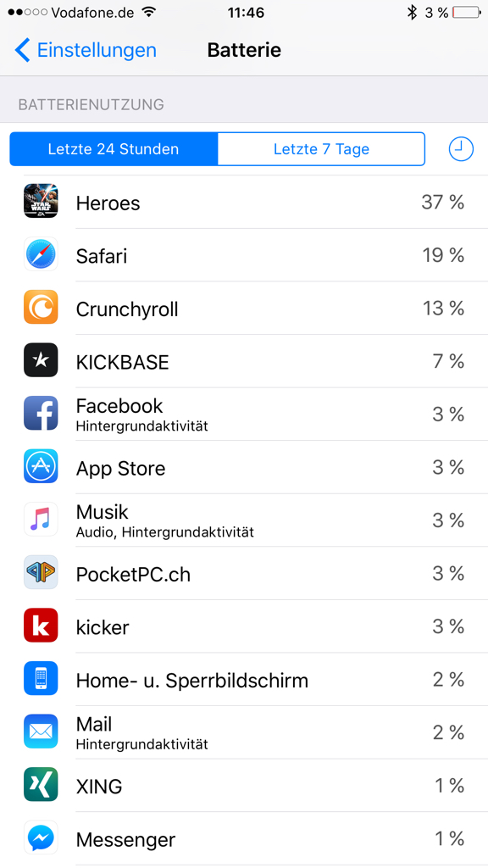This screenshot has height=868, width=488.
Task: Tap the battery indicator in status bar
Action: pyautogui.click(x=467, y=12)
